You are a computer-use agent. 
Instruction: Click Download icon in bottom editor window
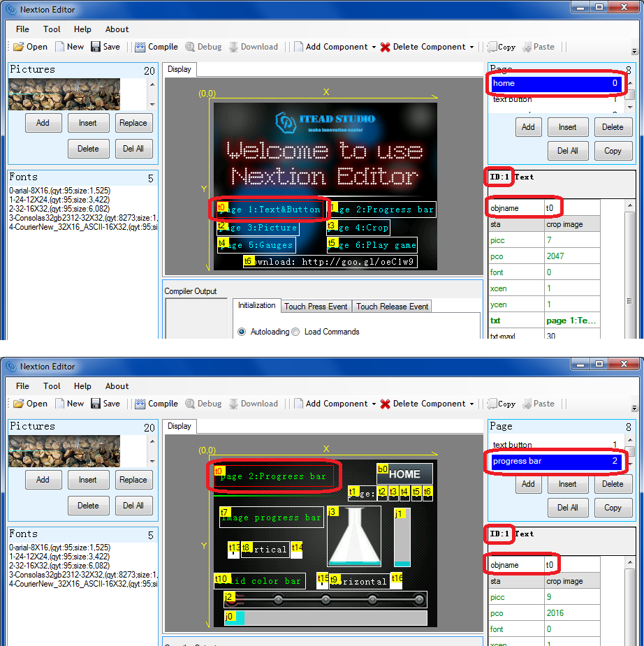[x=233, y=404]
